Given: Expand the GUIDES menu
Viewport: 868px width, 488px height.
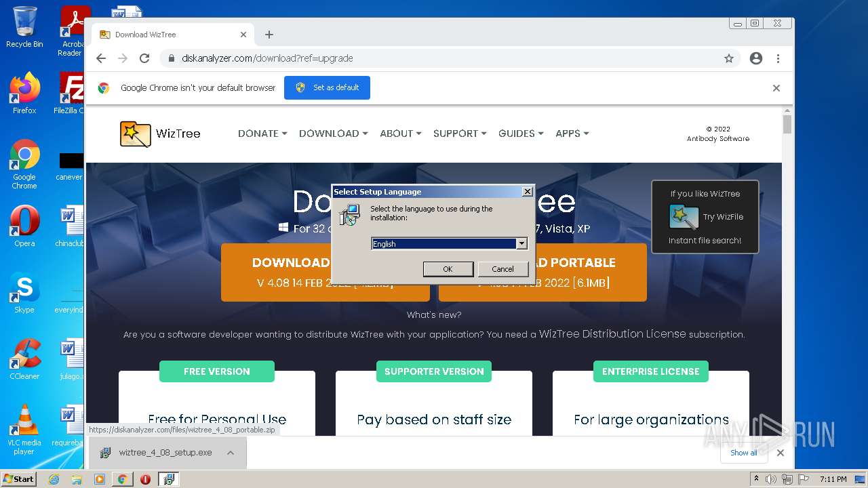Looking at the screenshot, I should coord(521,134).
